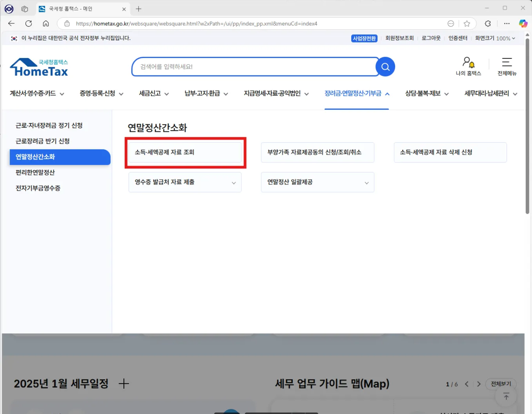Viewport: 532px width, 414px height.
Task: Open 나의 홈택스 user icon
Action: (x=468, y=67)
